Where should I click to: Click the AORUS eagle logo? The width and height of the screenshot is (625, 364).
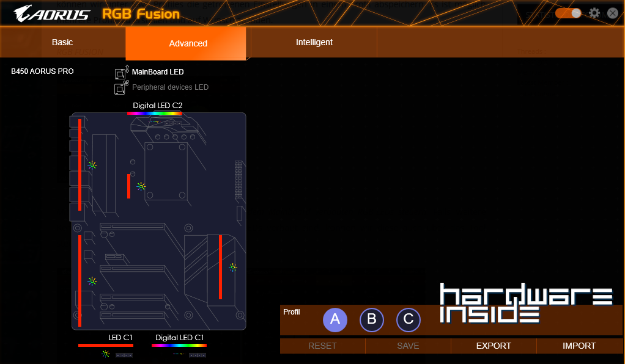[51, 13]
